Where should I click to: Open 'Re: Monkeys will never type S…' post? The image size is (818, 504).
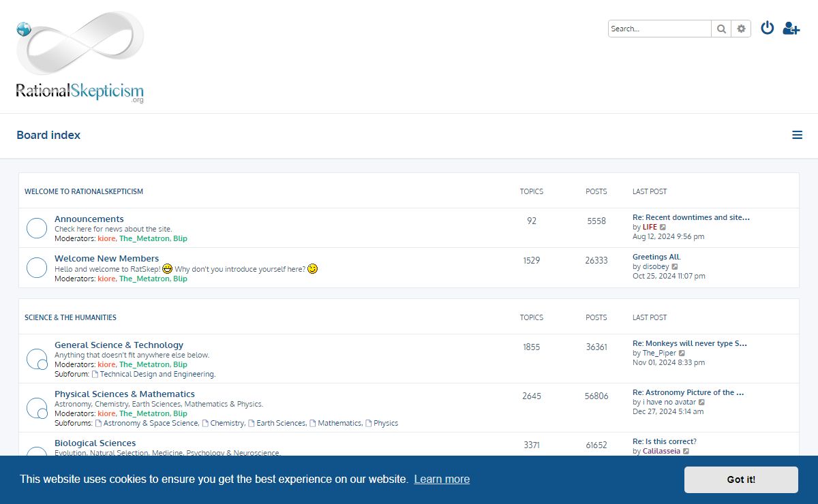(690, 343)
